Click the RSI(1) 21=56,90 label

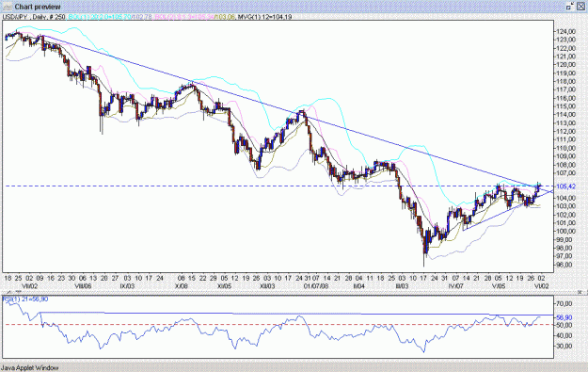pos(25,299)
